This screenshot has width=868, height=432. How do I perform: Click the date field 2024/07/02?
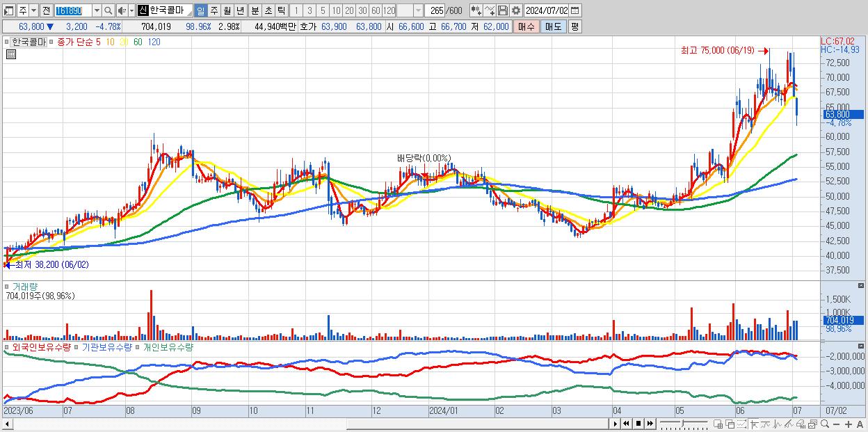(x=546, y=10)
